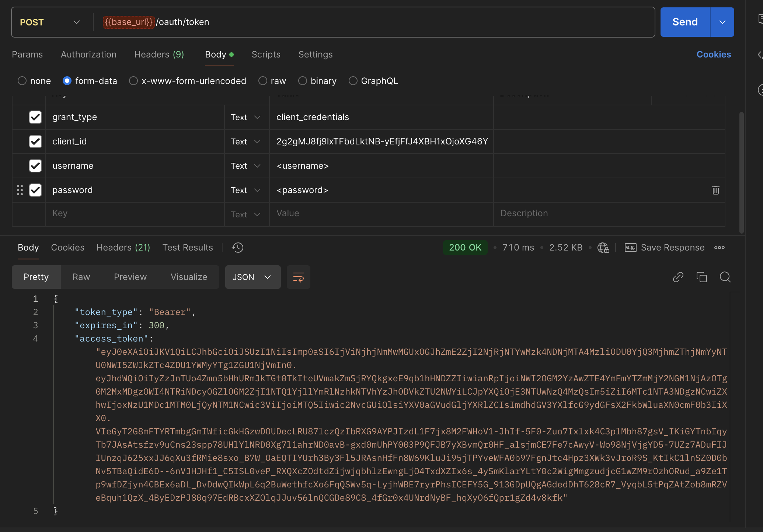Switch to the Authorization tab
The height and width of the screenshot is (532, 763).
click(x=88, y=55)
